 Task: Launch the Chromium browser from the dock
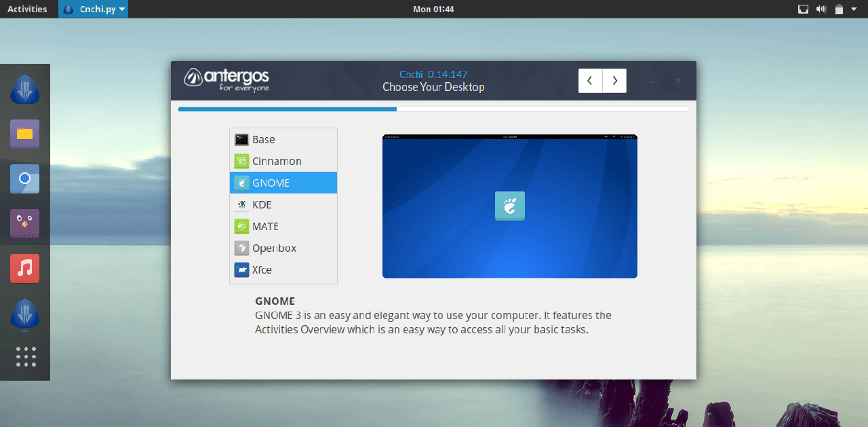point(25,179)
